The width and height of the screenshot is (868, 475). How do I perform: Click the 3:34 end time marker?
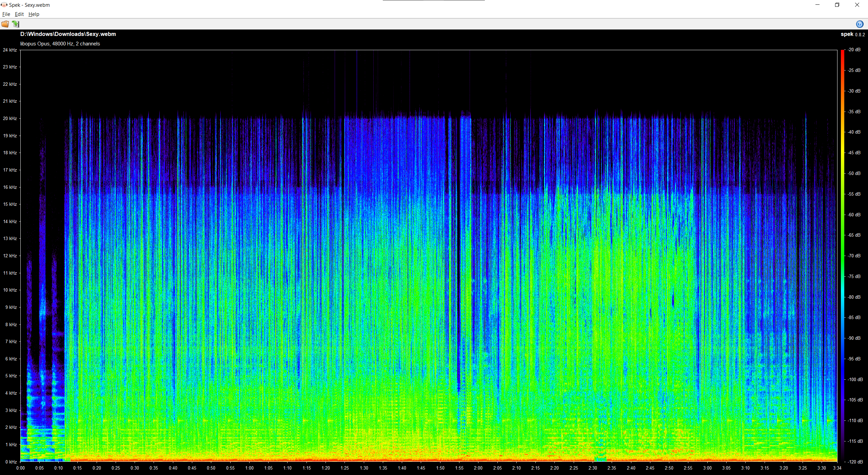click(837, 468)
